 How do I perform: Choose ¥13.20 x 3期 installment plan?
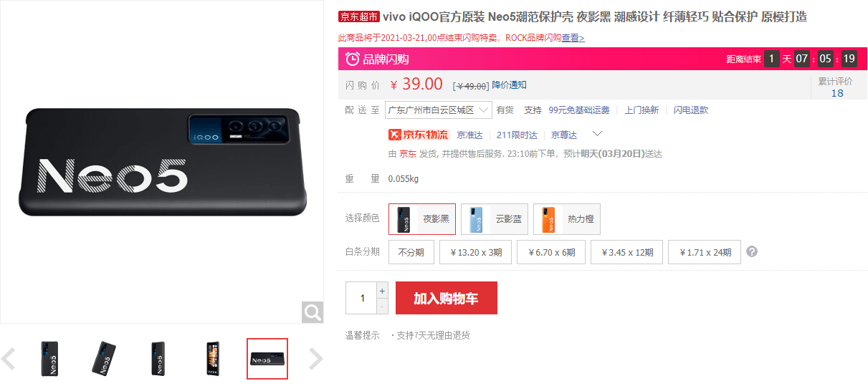[x=476, y=252]
